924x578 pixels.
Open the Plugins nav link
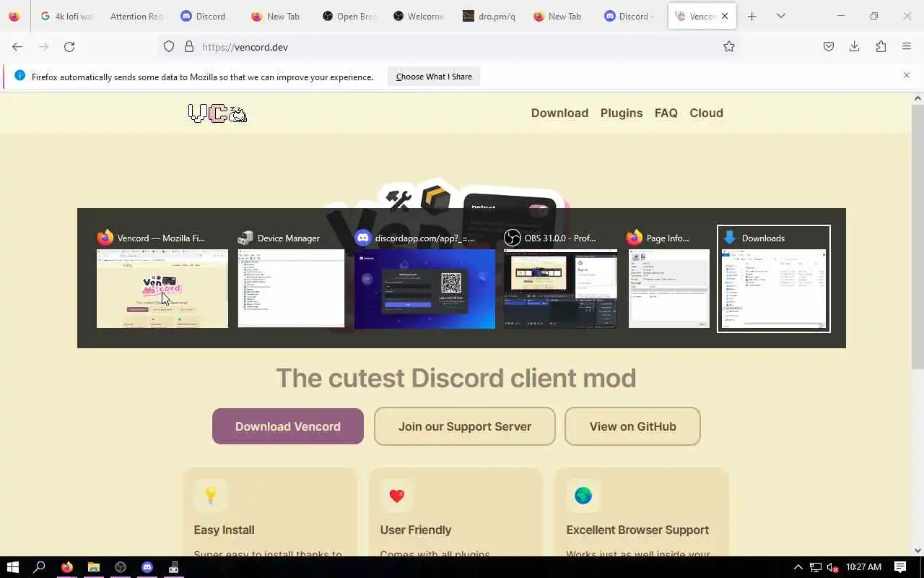[622, 113]
